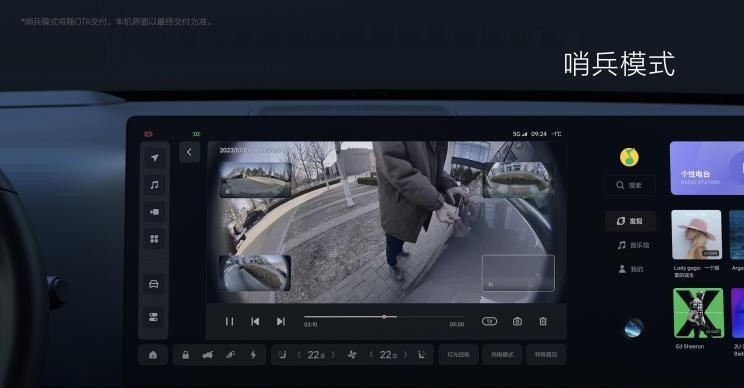
Task: Open the 个性电台 radio station card
Action: [x=707, y=168]
